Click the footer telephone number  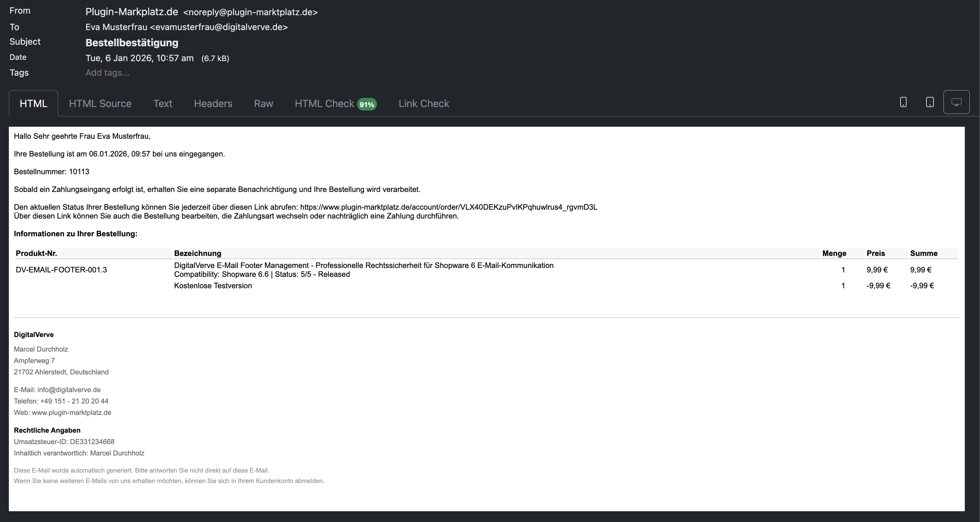pos(74,401)
